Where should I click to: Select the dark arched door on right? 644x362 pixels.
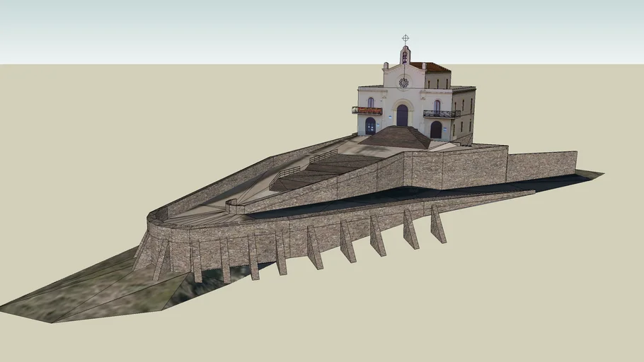tap(436, 130)
